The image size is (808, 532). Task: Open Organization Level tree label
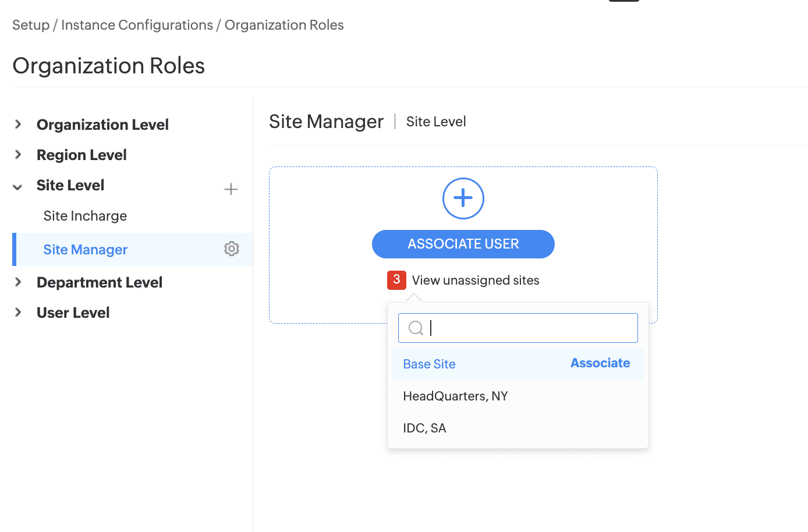(102, 125)
